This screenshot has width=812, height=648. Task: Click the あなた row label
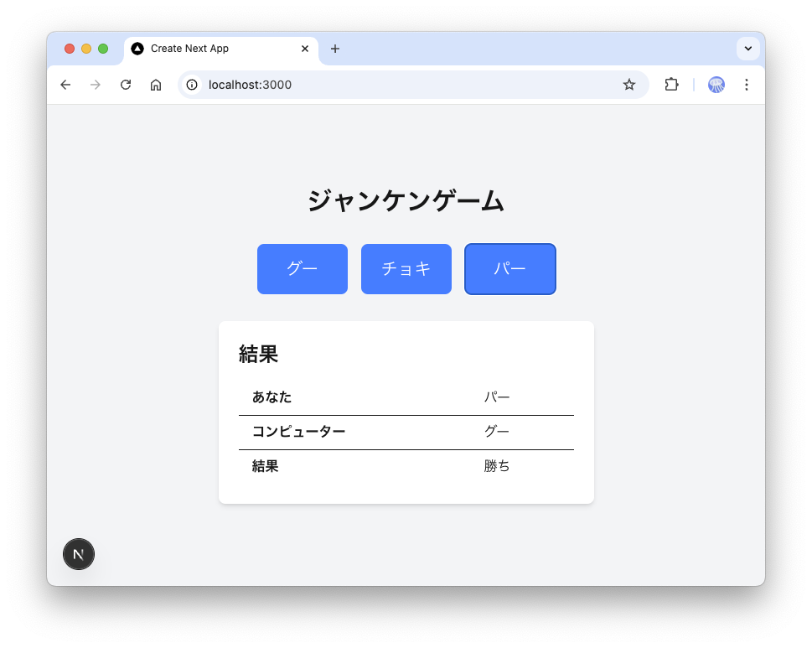point(272,397)
